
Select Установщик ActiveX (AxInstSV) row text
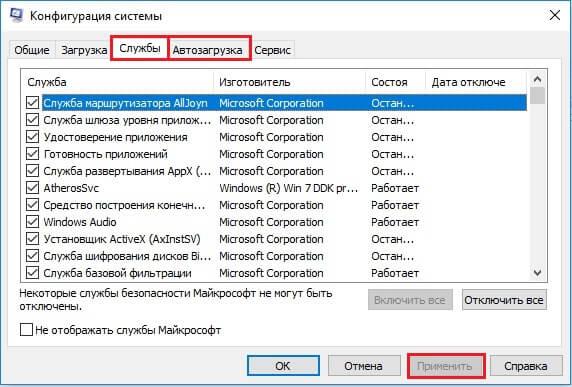122,239
